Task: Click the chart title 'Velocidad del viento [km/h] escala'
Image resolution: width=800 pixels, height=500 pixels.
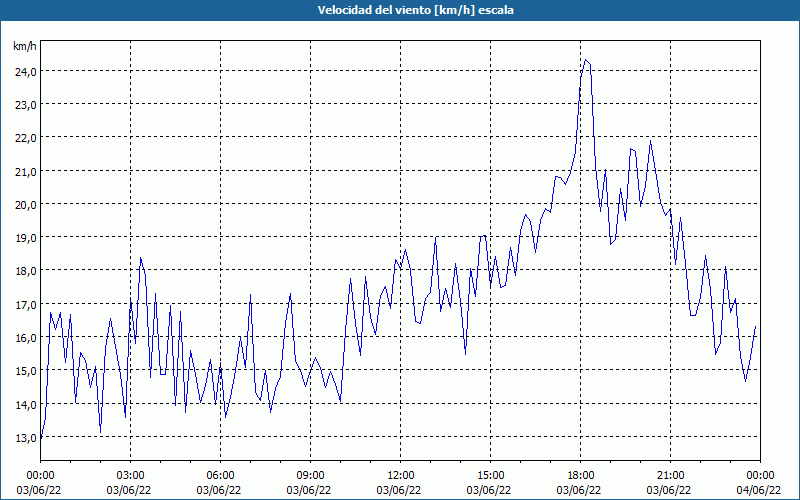Action: click(x=415, y=10)
